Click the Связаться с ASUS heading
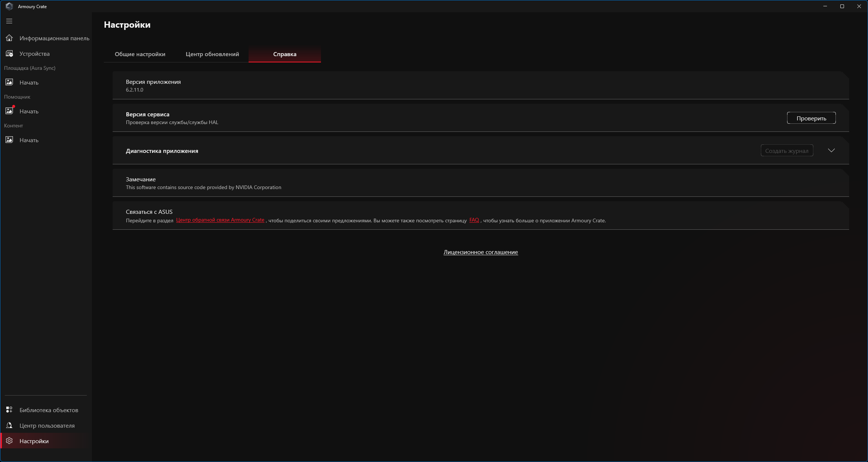This screenshot has width=868, height=462. [x=149, y=212]
